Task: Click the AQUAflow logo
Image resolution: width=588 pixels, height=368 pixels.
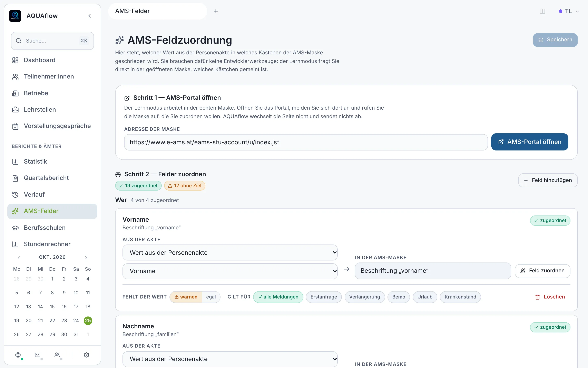Action: [x=15, y=16]
